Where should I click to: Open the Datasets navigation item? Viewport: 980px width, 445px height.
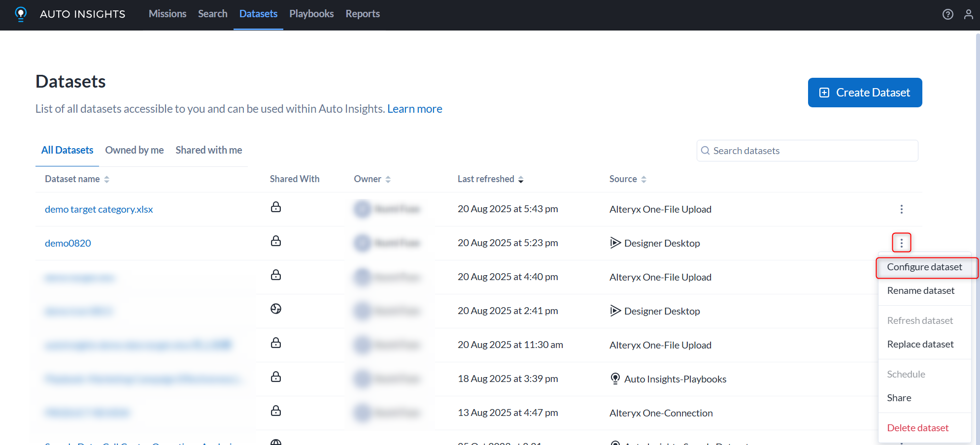258,14
